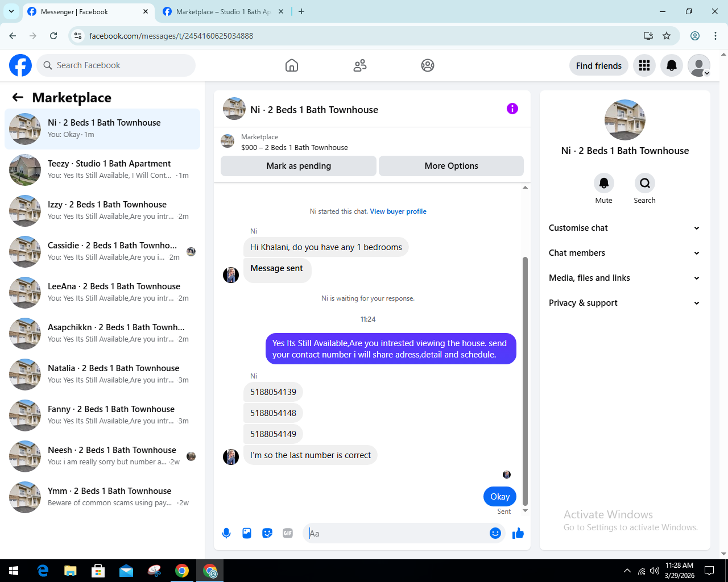
Task: Open the Cassidie townhouse conversation
Action: coord(102,252)
